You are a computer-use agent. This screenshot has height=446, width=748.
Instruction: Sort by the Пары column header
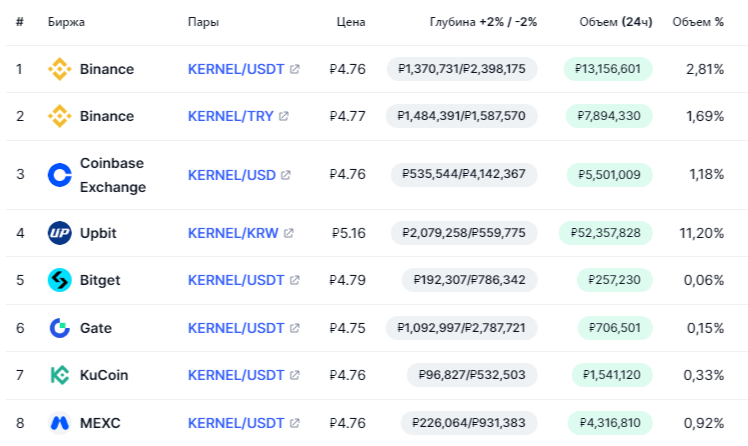[203, 22]
